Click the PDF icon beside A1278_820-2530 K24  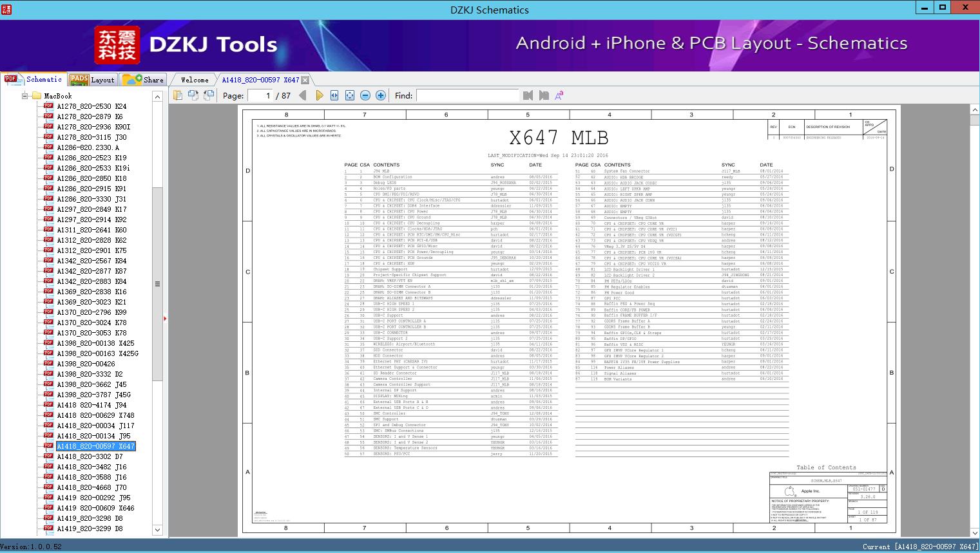(x=48, y=106)
